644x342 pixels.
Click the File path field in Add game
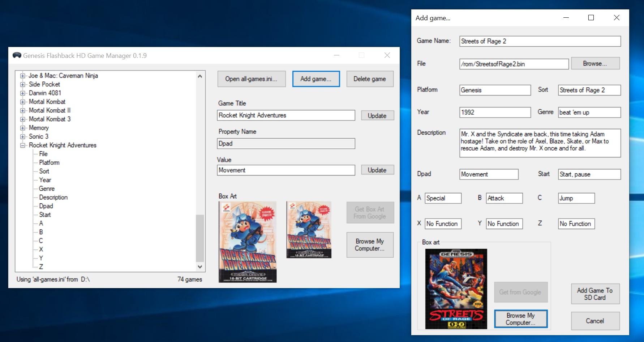(x=514, y=64)
